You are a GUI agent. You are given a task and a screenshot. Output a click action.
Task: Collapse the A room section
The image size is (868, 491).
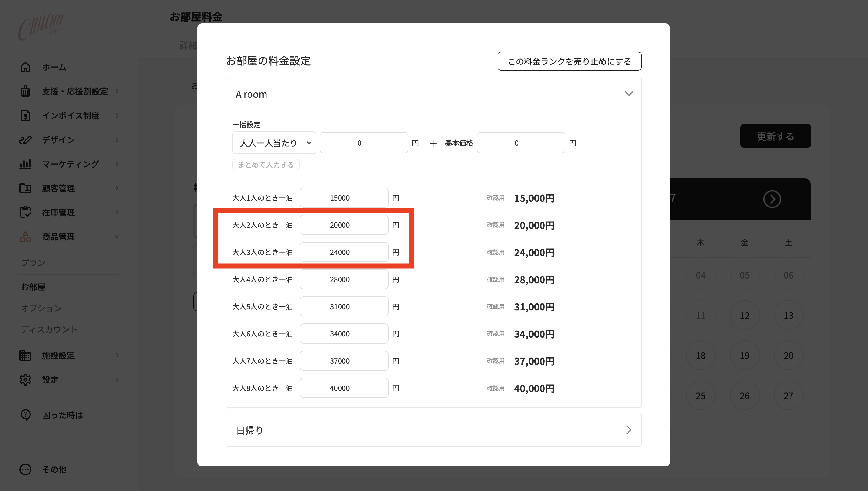629,93
